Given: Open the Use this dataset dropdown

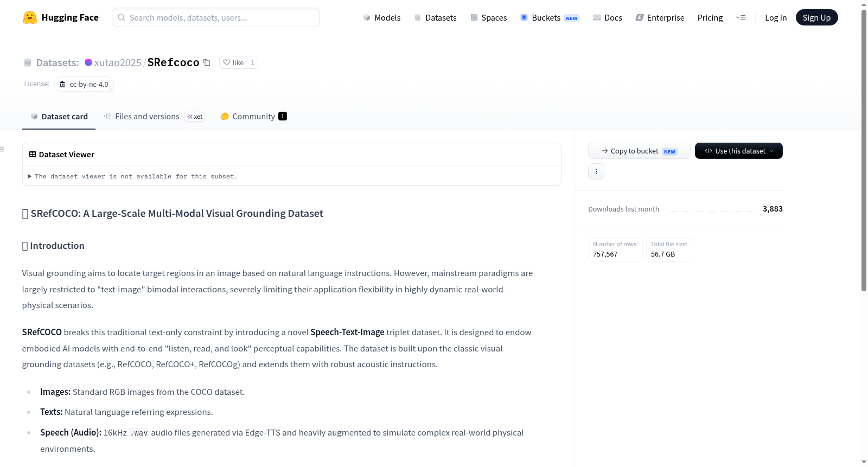Looking at the screenshot, I should pos(739,151).
